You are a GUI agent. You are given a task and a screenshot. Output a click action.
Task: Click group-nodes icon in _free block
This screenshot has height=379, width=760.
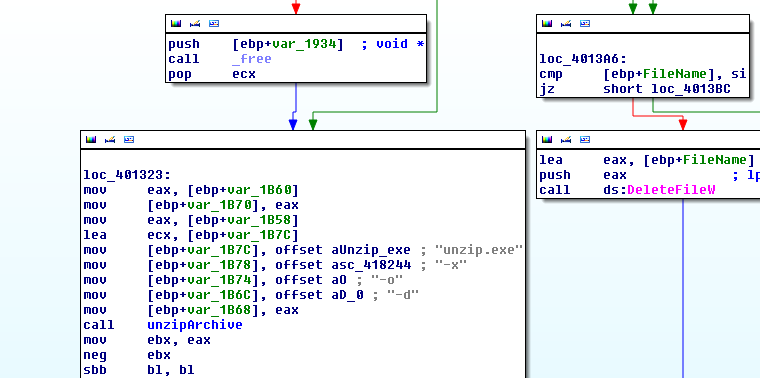(214, 23)
